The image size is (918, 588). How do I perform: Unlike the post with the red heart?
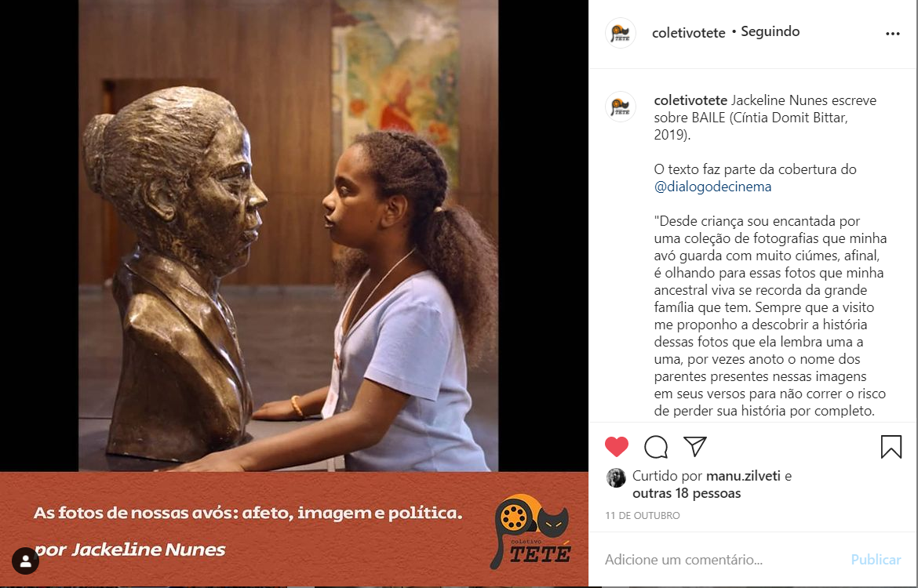pyautogui.click(x=617, y=447)
